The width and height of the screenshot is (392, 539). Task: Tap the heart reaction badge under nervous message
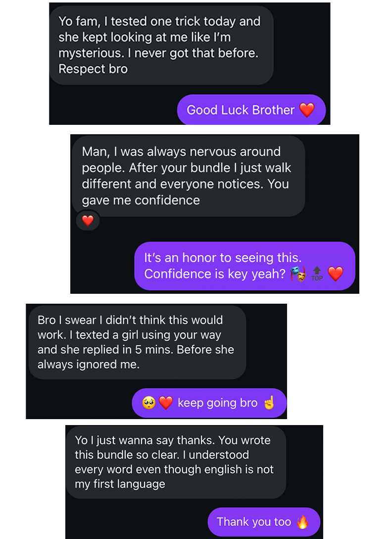(88, 221)
